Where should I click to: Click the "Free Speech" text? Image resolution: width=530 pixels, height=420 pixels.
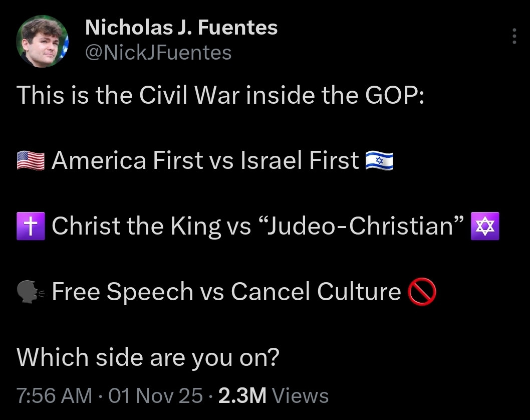(x=122, y=292)
